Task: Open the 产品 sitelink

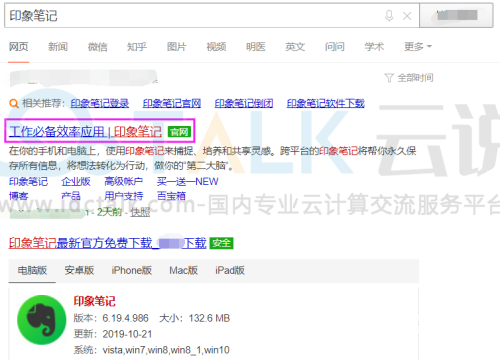Action: [x=71, y=196]
